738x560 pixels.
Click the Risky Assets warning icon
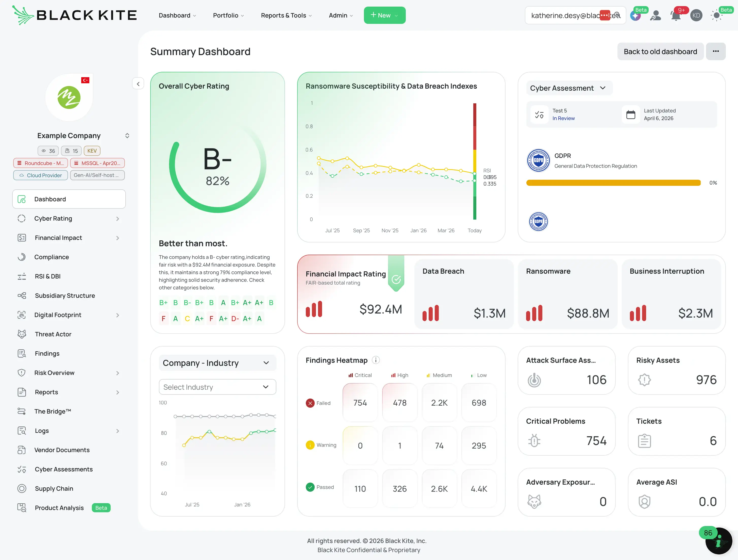click(x=644, y=380)
